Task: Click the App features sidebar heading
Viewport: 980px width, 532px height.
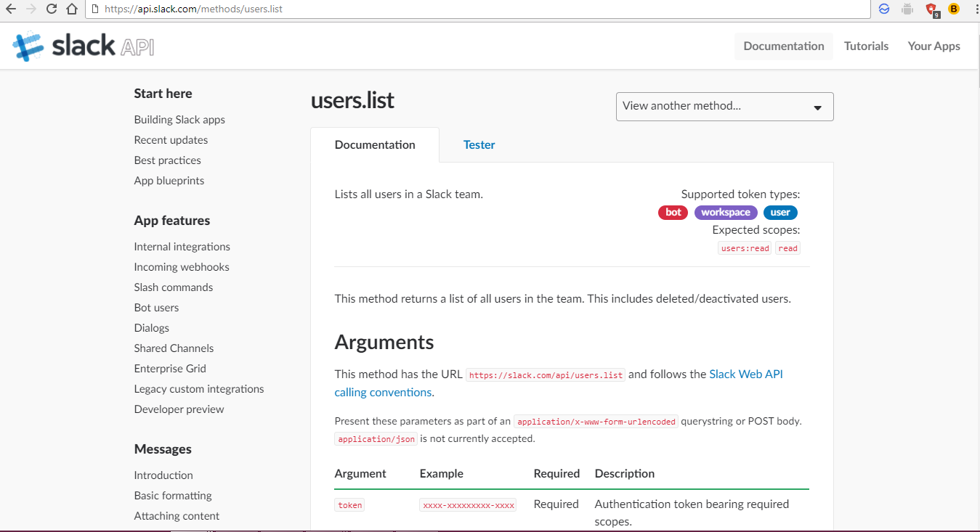Action: pyautogui.click(x=172, y=221)
